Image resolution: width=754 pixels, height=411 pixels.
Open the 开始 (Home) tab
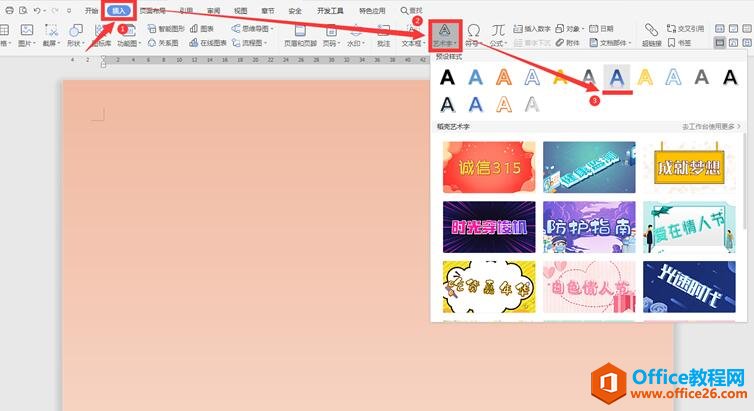(x=91, y=11)
